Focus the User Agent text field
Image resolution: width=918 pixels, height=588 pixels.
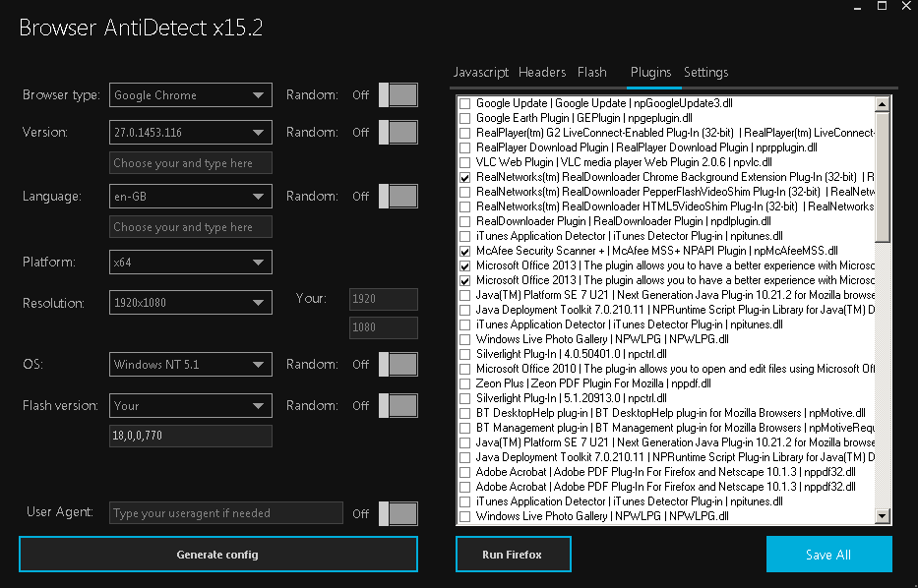click(226, 513)
